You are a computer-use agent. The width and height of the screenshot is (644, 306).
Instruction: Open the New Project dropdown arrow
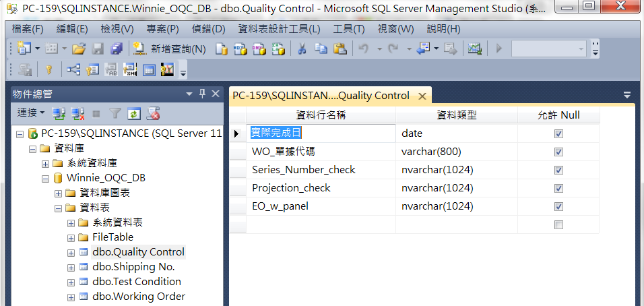pos(38,49)
